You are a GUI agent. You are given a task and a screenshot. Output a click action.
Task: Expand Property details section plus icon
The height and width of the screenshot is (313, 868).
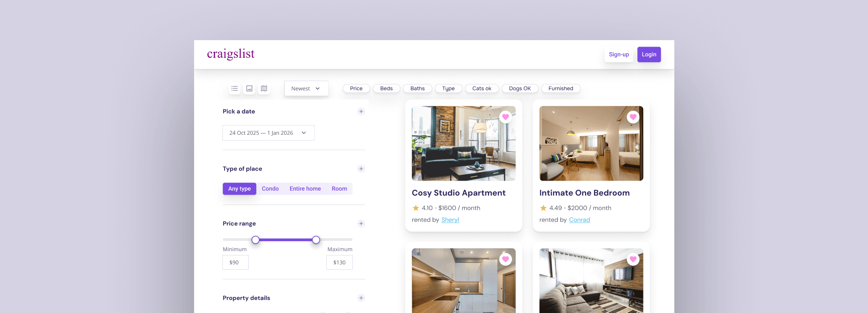pyautogui.click(x=361, y=298)
